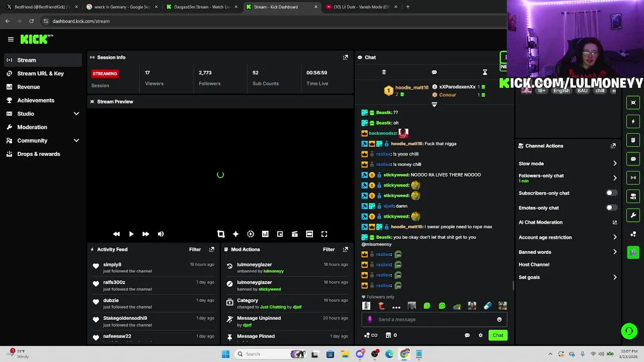Click the wrench icon in right sidebar
This screenshot has width=644, height=362.
point(633,215)
